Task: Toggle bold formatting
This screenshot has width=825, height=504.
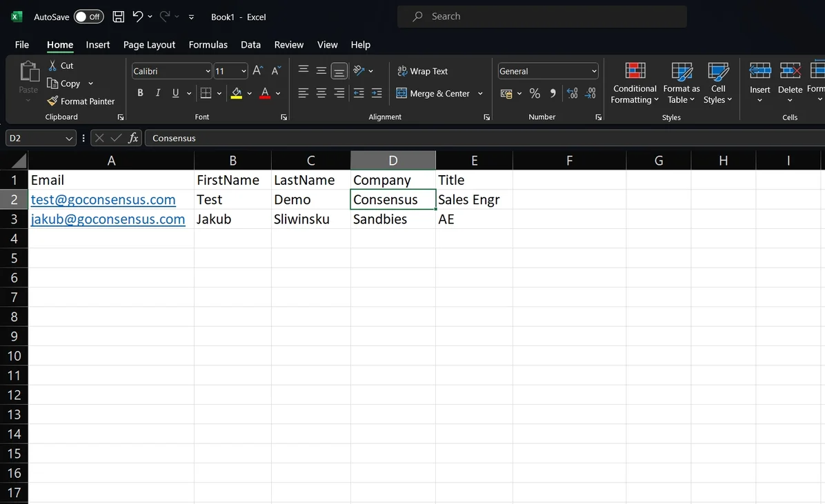Action: click(140, 93)
